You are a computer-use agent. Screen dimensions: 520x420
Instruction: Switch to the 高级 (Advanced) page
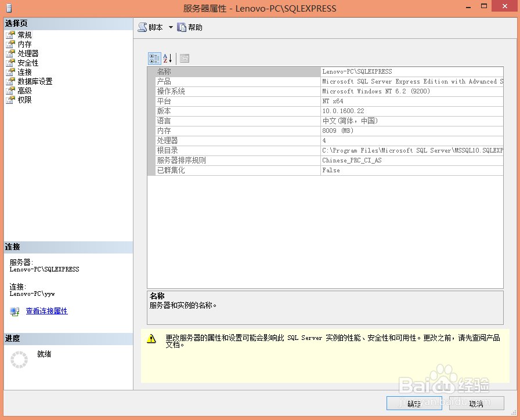tap(23, 90)
